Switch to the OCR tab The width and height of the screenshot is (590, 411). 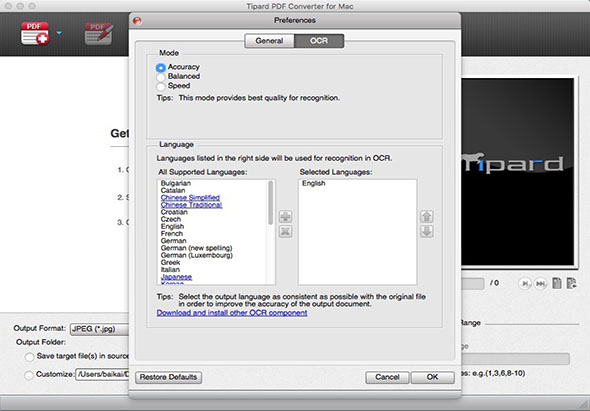pos(319,41)
